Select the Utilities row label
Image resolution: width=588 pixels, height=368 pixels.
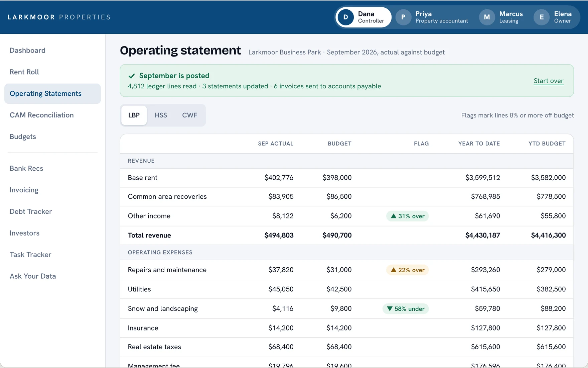point(139,289)
